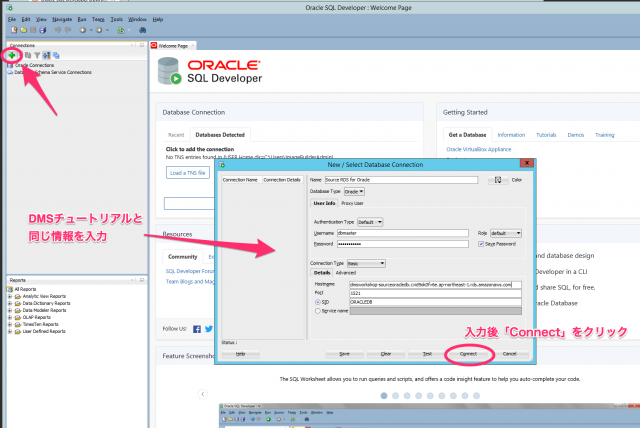Open the Connection Type dropdown
This screenshot has height=428, width=640.
[x=366, y=264]
